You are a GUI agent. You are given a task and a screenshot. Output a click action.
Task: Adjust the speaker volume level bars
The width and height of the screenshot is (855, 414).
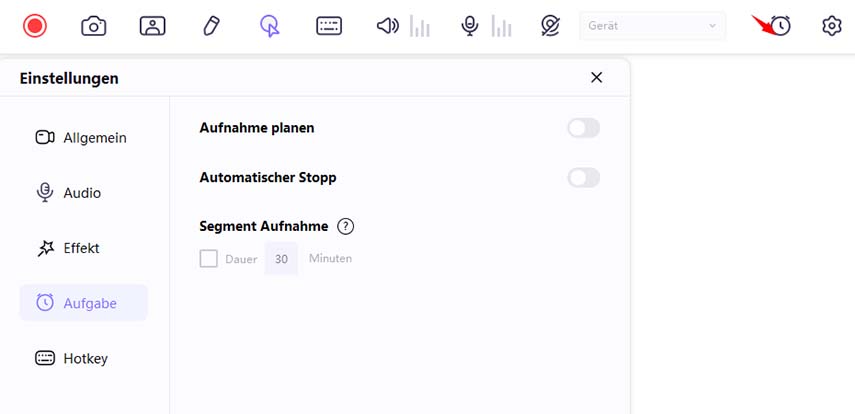click(420, 26)
